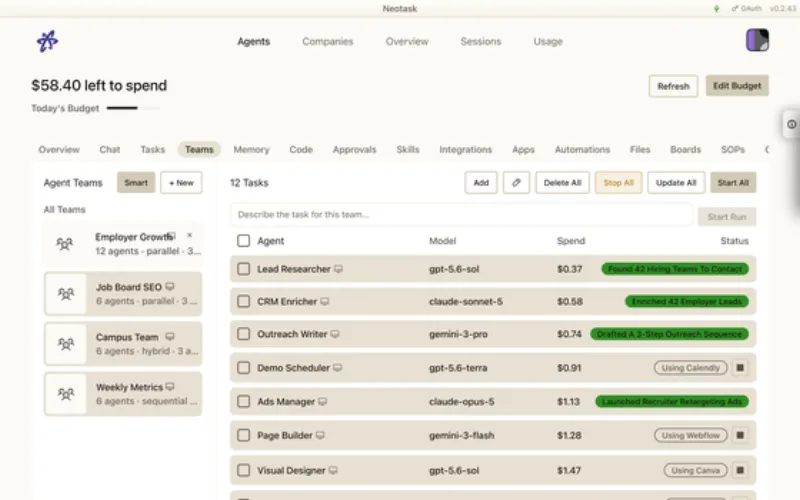Remove Employer Growth team with the x icon

point(189,235)
